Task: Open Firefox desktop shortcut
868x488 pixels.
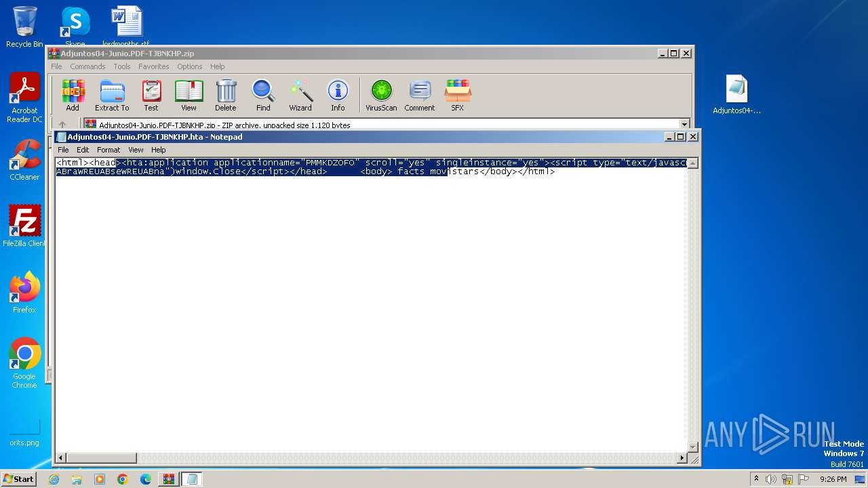Action: (x=24, y=293)
